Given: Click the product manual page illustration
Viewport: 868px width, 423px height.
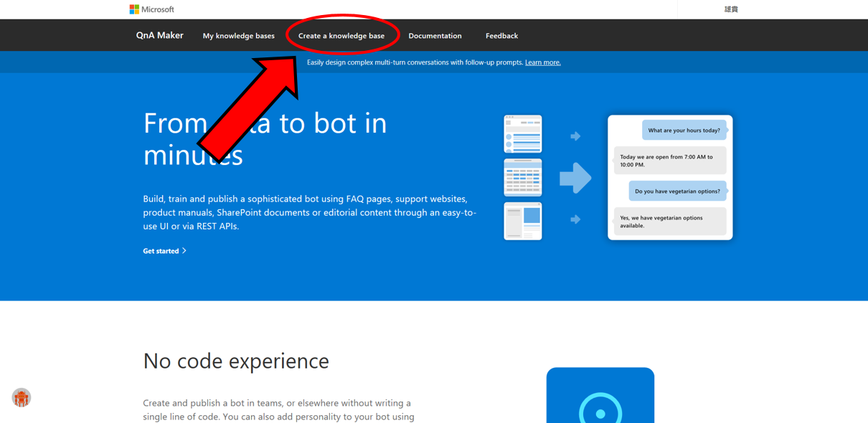Looking at the screenshot, I should click(x=523, y=221).
